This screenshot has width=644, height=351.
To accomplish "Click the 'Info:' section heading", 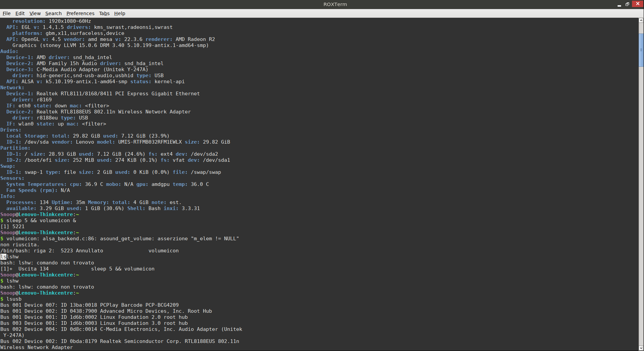I will 8,196.
